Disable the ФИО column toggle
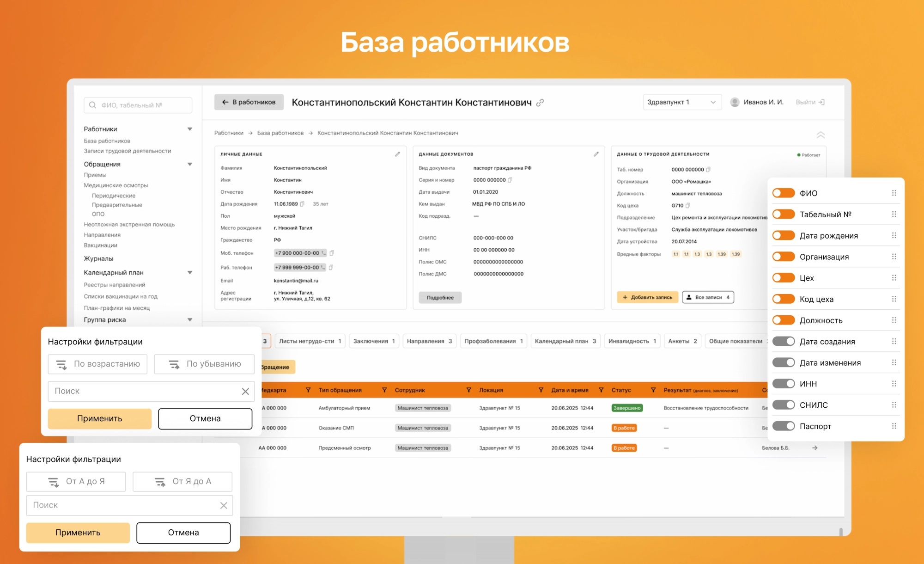924x564 pixels. click(x=784, y=193)
